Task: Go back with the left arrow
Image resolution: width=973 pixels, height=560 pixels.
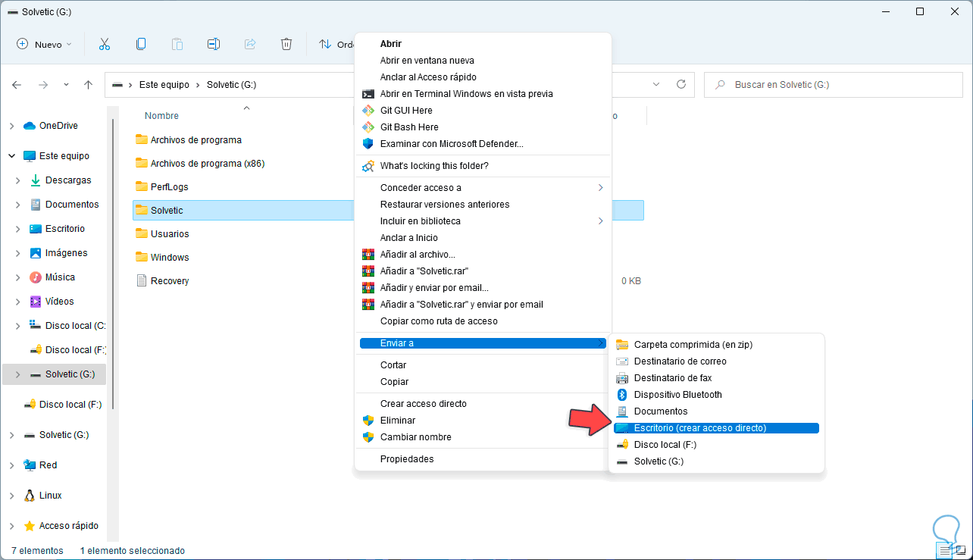Action: pos(17,85)
